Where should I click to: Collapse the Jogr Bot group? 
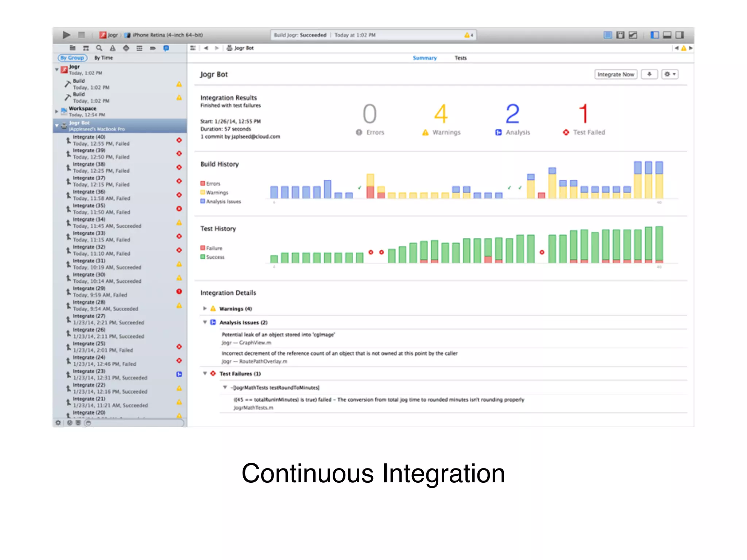(x=57, y=125)
